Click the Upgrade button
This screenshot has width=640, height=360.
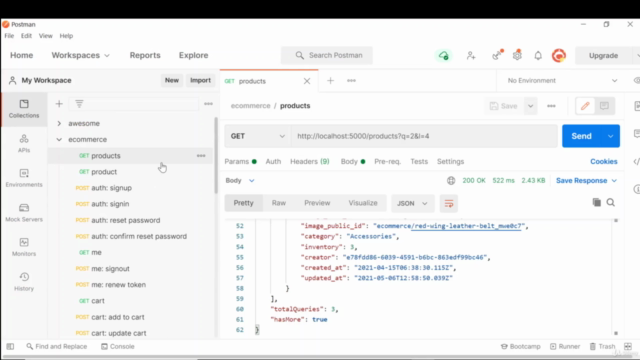click(x=603, y=56)
